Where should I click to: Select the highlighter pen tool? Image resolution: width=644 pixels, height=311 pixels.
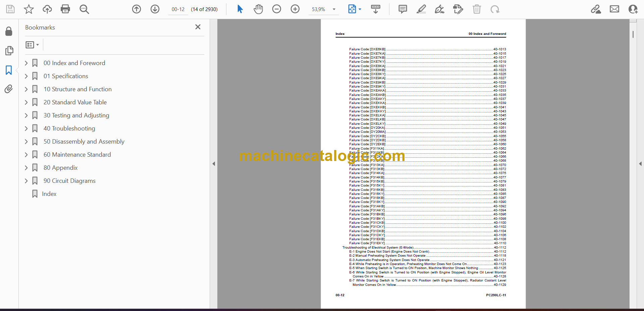pyautogui.click(x=421, y=9)
